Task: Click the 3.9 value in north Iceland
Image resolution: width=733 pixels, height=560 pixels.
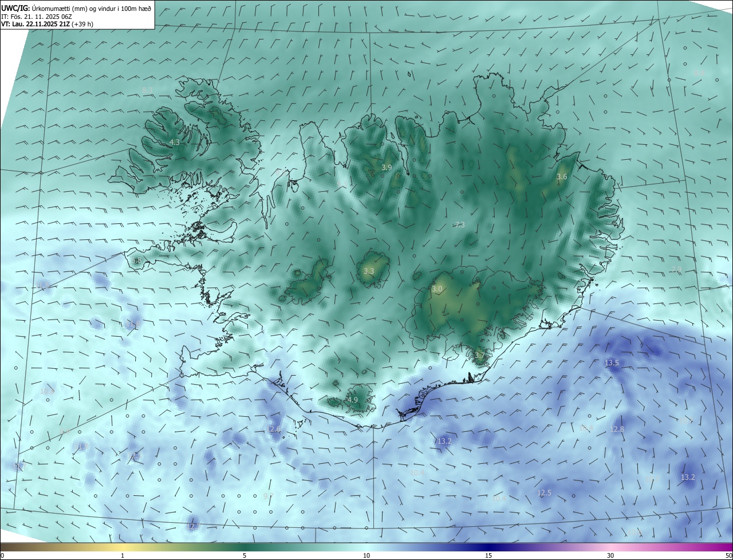Action: [387, 167]
